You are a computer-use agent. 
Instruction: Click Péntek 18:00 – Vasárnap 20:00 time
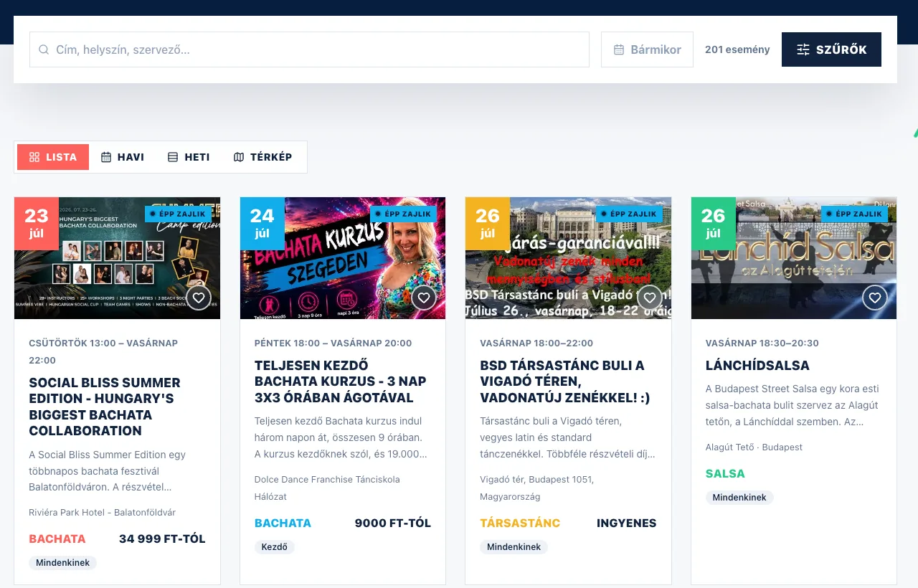pos(333,343)
